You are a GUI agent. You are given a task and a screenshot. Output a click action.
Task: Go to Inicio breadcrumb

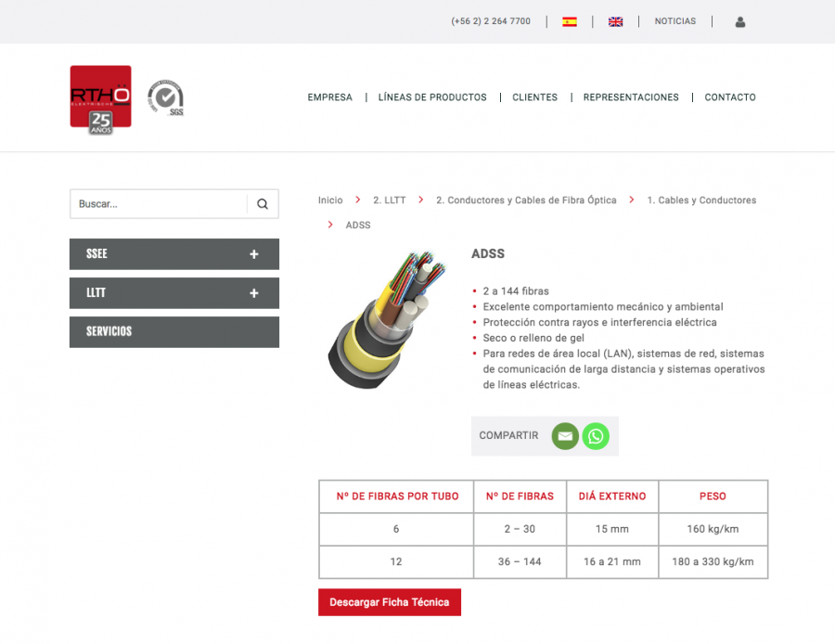coord(330,200)
